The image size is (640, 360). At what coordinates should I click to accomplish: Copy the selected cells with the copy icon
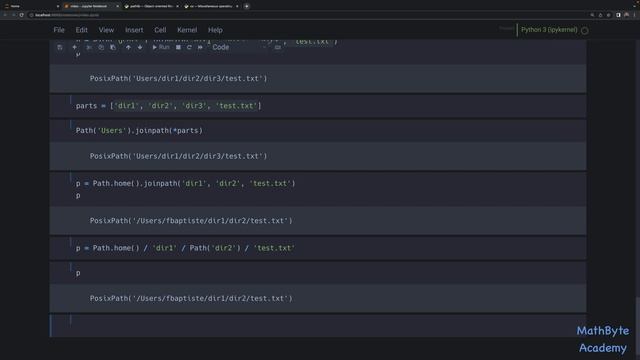click(101, 47)
